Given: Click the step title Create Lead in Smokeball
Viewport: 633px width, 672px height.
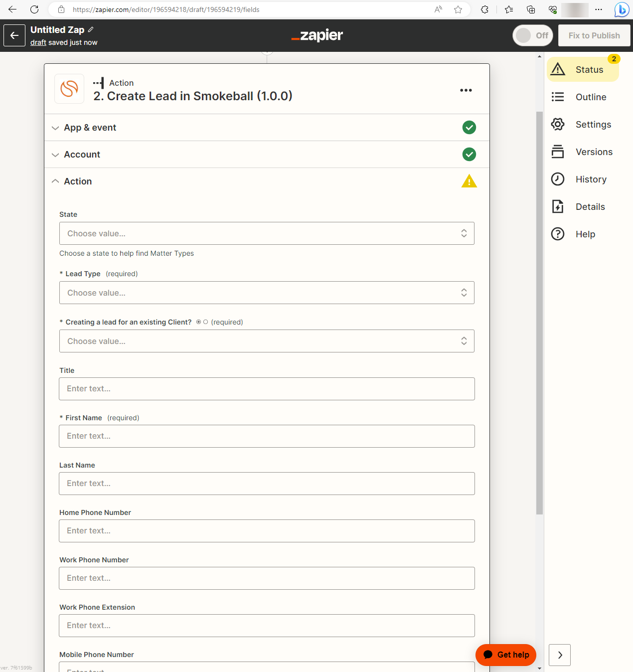Looking at the screenshot, I should coord(193,96).
